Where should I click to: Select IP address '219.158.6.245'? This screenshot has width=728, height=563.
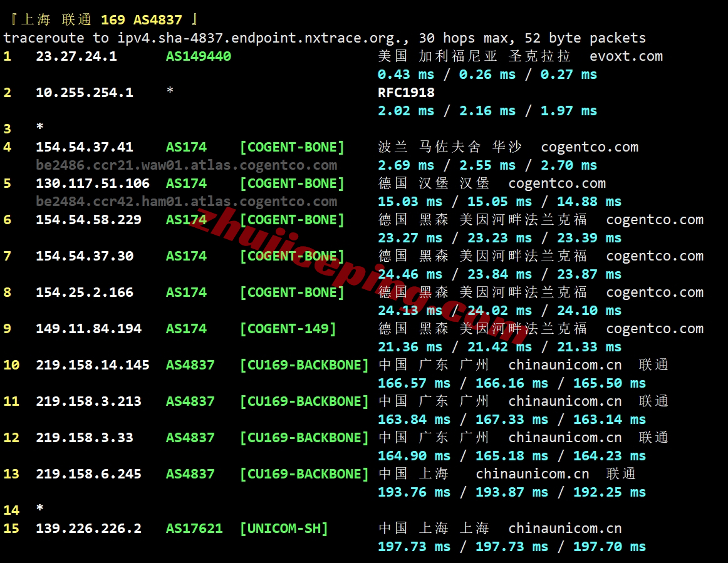tap(89, 474)
